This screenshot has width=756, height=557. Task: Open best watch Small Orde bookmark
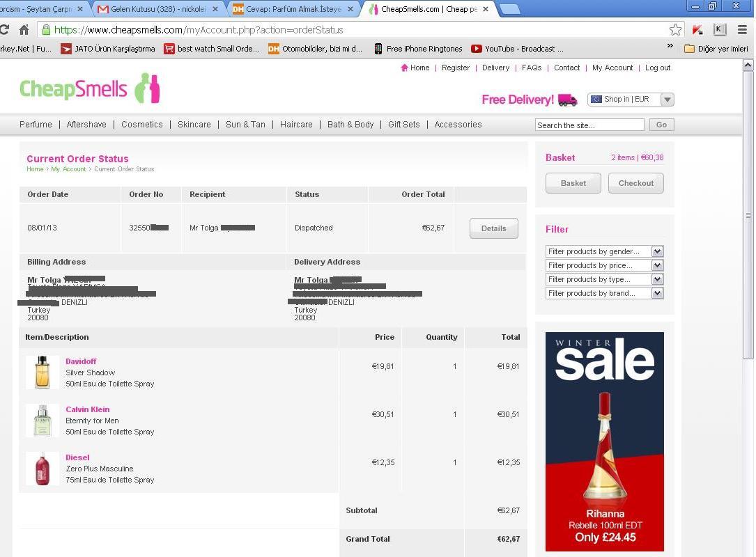click(x=212, y=49)
